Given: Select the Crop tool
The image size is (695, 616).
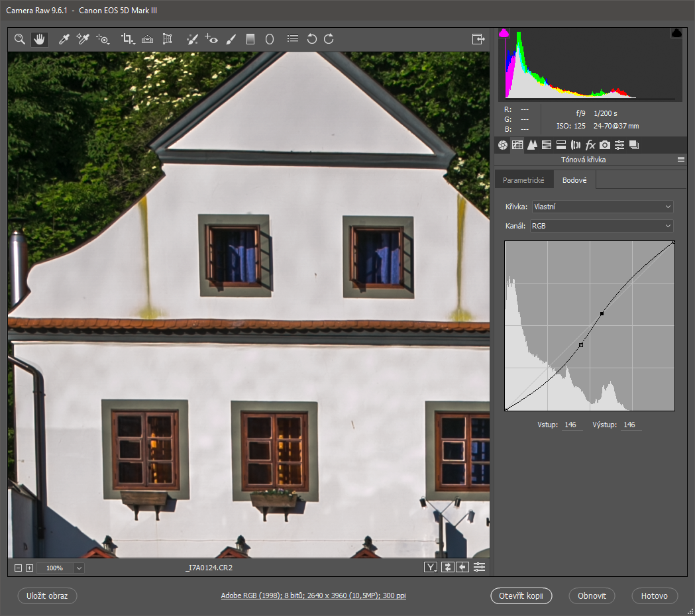Looking at the screenshot, I should pos(127,39).
